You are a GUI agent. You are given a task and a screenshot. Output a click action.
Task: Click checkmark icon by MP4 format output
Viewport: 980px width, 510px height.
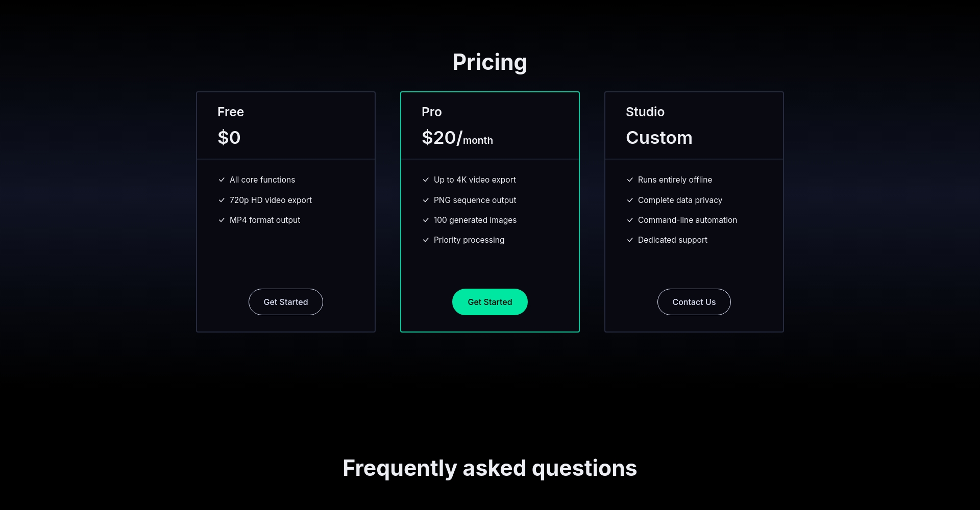[222, 220]
